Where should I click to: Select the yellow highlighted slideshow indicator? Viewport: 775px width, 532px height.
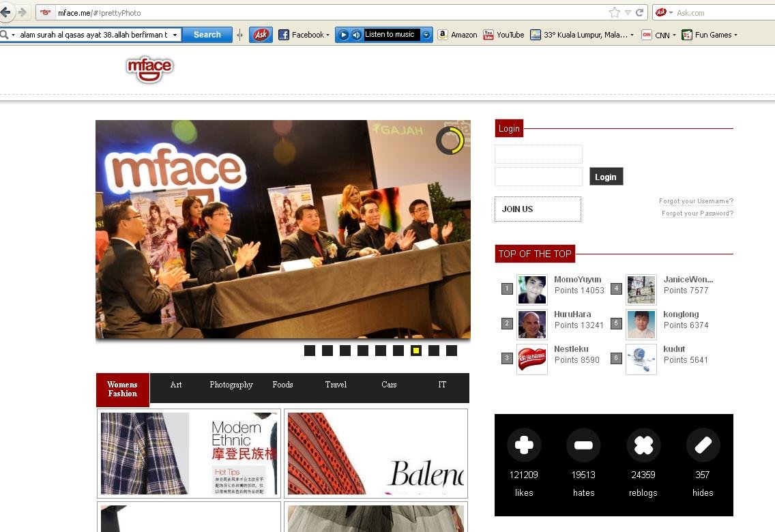416,351
